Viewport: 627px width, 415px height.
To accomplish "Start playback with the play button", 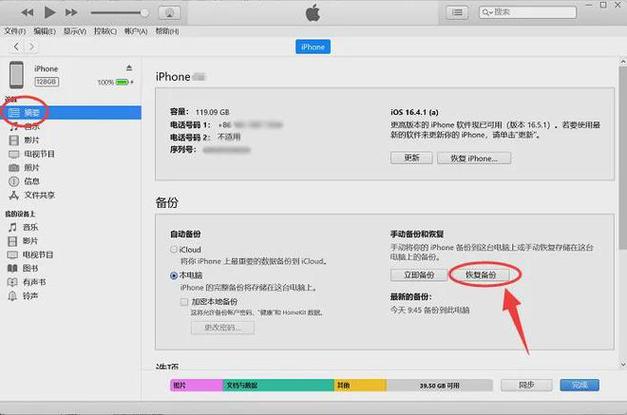I will click(x=50, y=12).
